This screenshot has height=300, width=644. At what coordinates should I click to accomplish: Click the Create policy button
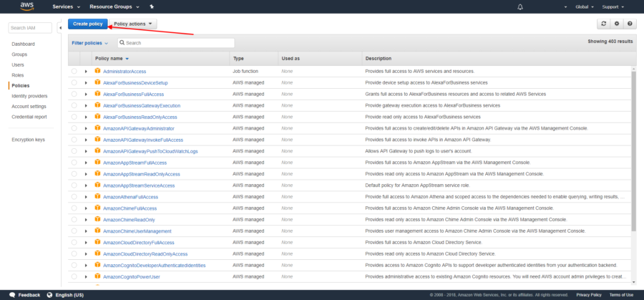click(x=88, y=24)
